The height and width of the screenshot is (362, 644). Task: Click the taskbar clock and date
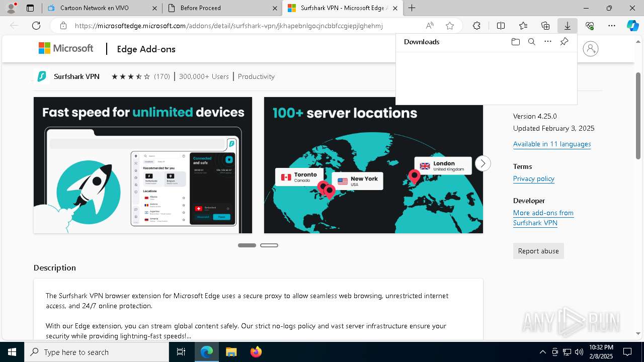coord(601,352)
